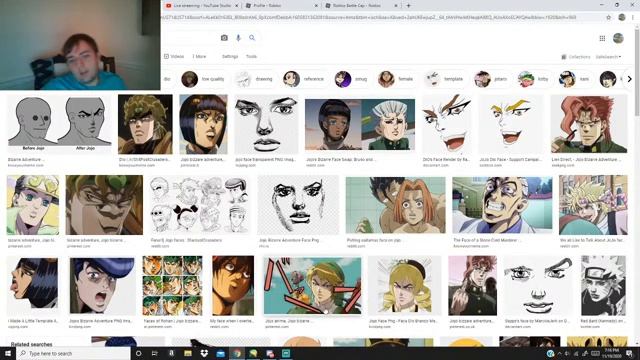Screen dimensions: 640x360
Task: Open search Tools menu
Action: coord(251,57)
